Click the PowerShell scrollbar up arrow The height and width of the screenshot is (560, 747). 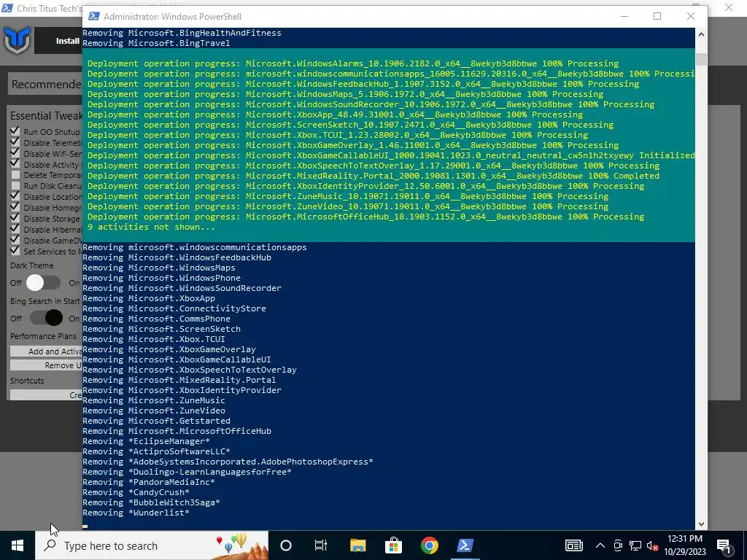pos(701,34)
